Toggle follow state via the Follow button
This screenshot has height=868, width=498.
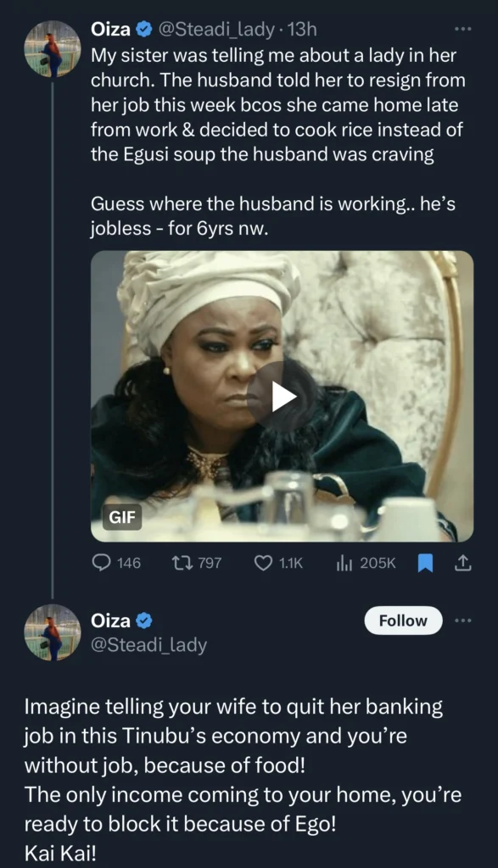[402, 620]
